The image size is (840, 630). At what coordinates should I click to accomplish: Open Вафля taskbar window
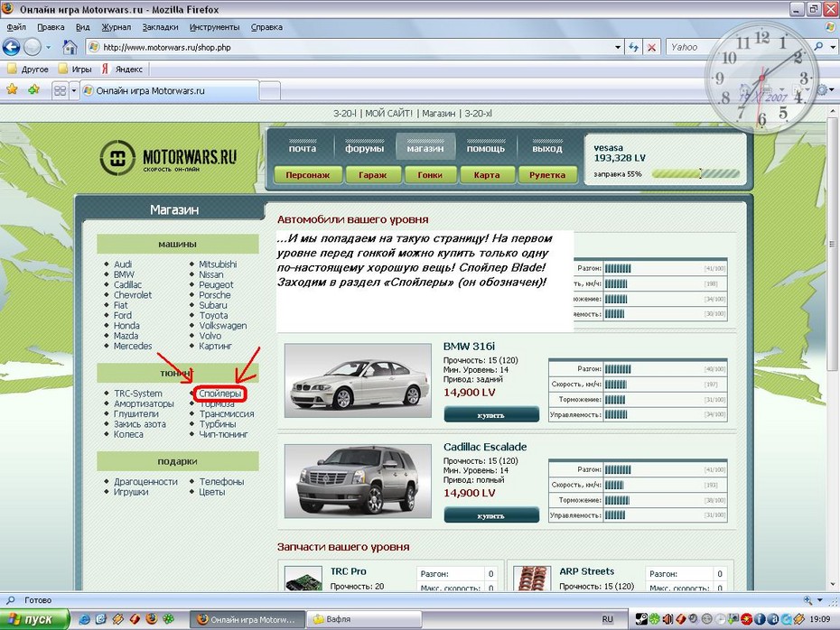click(x=363, y=619)
